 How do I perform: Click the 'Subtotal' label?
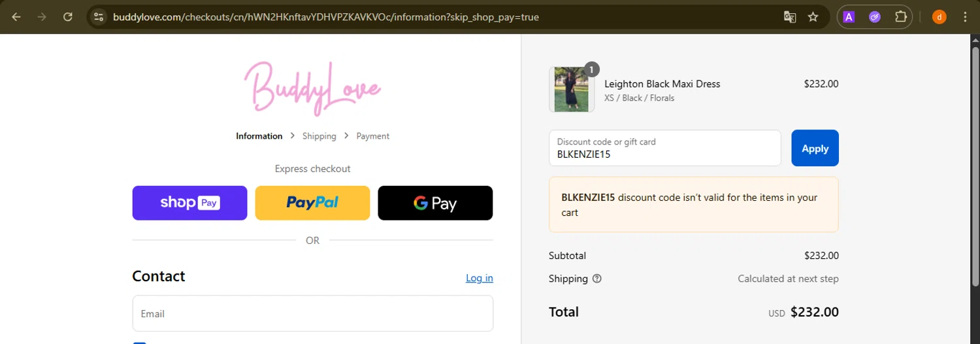click(x=568, y=256)
